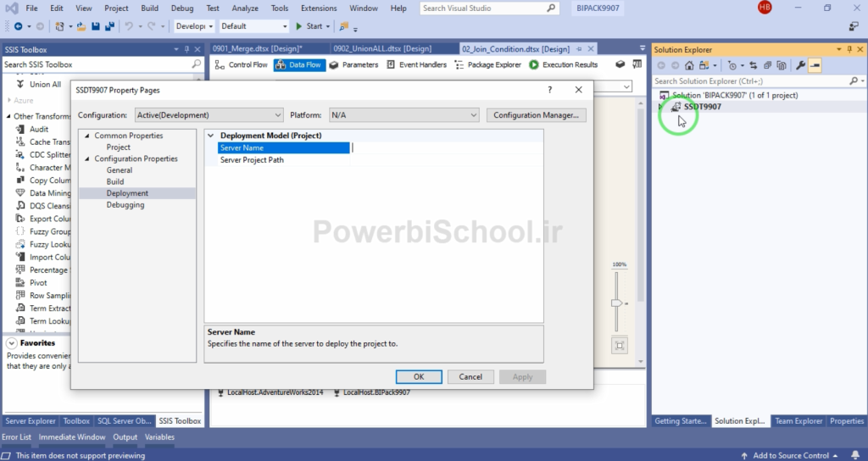The height and width of the screenshot is (461, 868).
Task: Toggle auto-hide pin on SSIS Toolbox panel
Action: pos(187,50)
